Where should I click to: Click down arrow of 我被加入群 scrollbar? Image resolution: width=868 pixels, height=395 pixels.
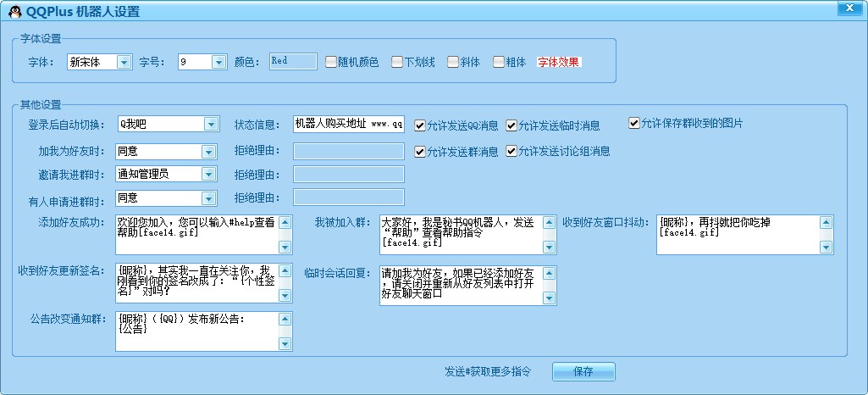[549, 247]
